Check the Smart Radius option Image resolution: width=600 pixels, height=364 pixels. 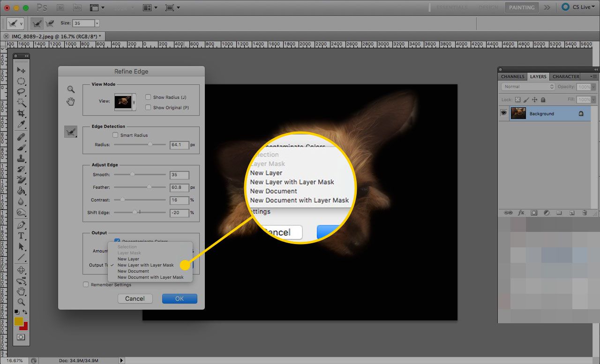coord(115,135)
